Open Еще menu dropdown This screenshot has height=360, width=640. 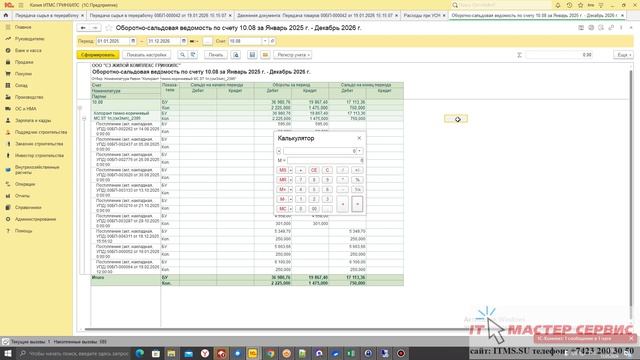[623, 55]
